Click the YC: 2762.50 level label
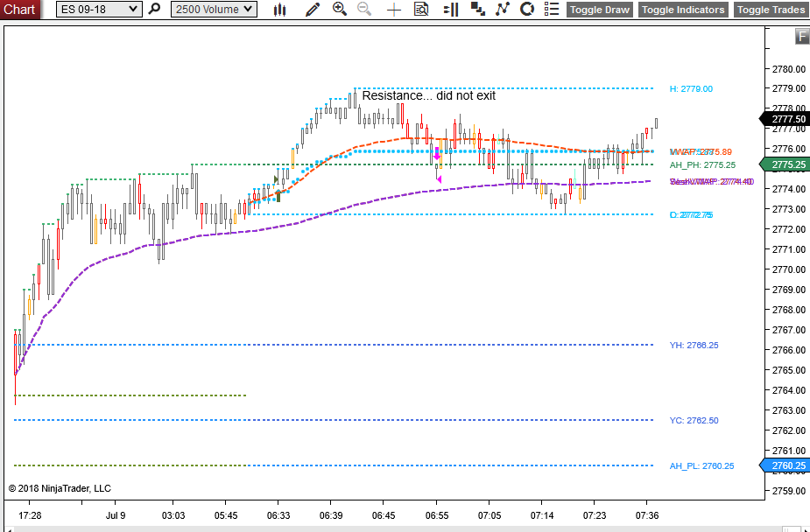This screenshot has width=810, height=532. point(694,421)
